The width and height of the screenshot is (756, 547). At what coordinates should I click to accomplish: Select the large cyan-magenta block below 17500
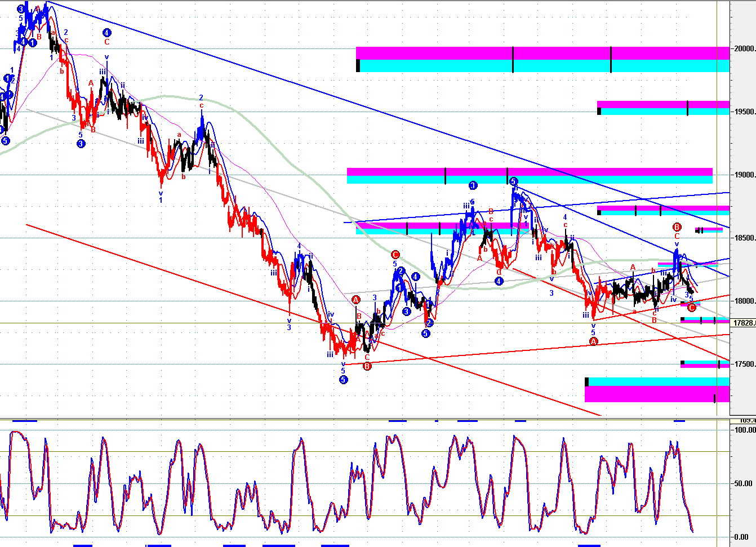point(657,390)
